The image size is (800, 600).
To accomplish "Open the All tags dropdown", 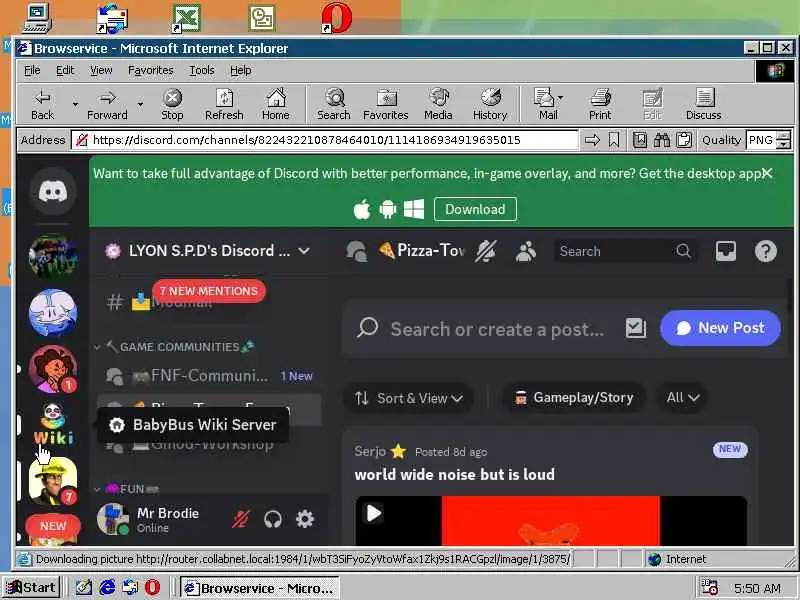I will tap(683, 397).
